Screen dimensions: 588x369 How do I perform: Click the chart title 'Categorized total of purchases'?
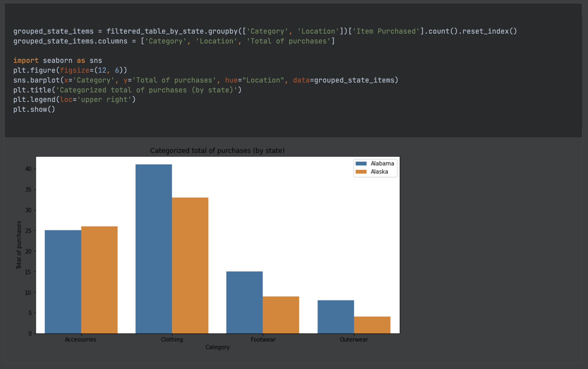tap(217, 151)
